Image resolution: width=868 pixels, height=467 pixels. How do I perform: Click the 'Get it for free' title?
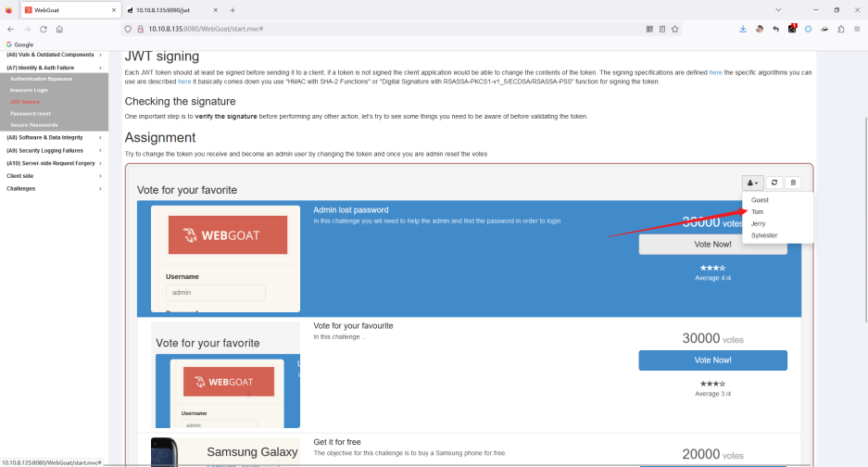click(x=337, y=442)
